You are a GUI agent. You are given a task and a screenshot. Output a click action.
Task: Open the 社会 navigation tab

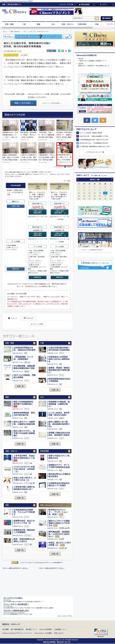53,24
